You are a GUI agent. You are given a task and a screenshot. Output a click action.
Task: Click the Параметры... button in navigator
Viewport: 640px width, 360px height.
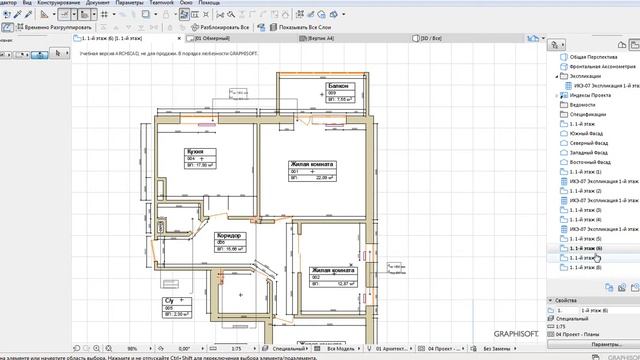pos(606,344)
